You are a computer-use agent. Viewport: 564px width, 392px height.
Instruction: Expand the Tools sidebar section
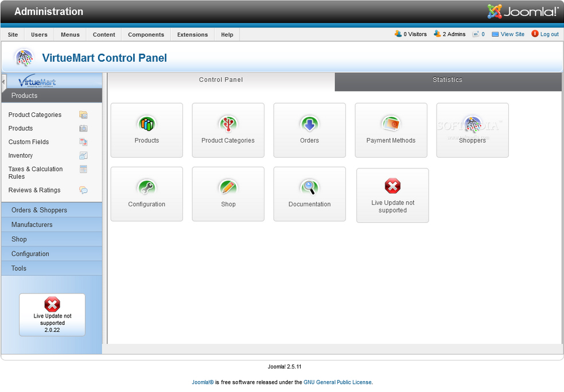52,268
